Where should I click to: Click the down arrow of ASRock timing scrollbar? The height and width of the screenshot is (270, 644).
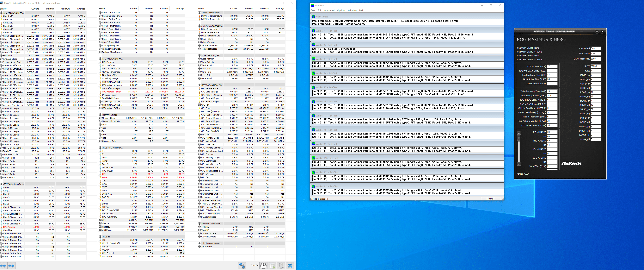(x=519, y=164)
